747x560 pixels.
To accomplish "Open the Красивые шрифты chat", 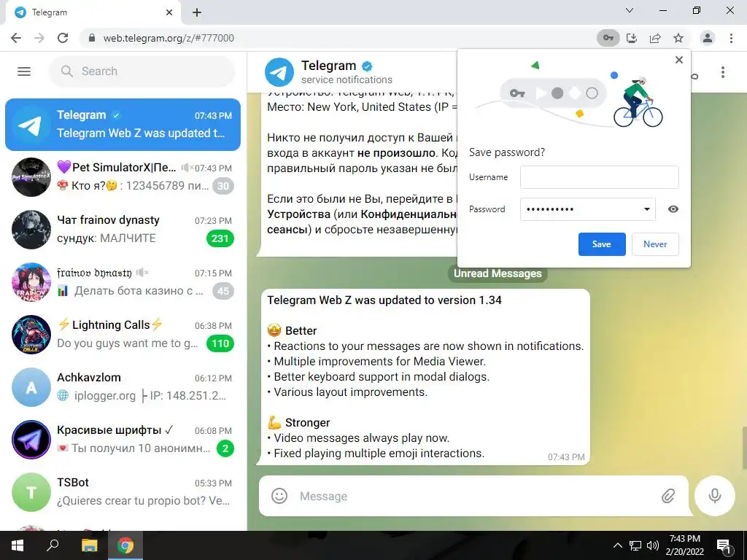I will [x=123, y=439].
